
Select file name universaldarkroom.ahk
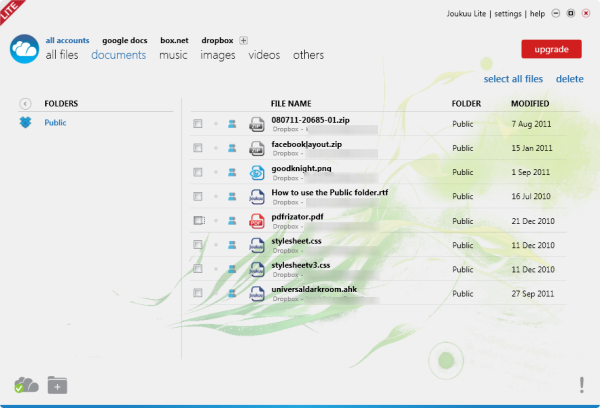pos(314,289)
